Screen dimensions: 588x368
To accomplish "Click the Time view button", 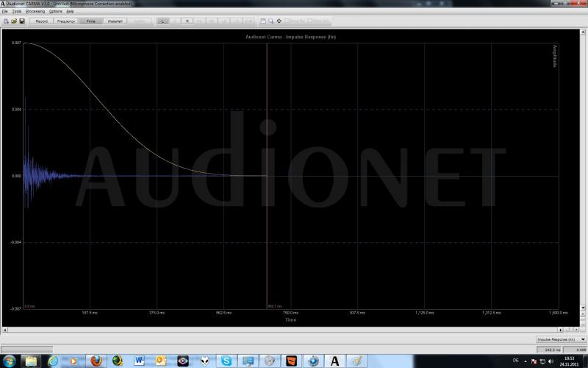I will coord(90,21).
